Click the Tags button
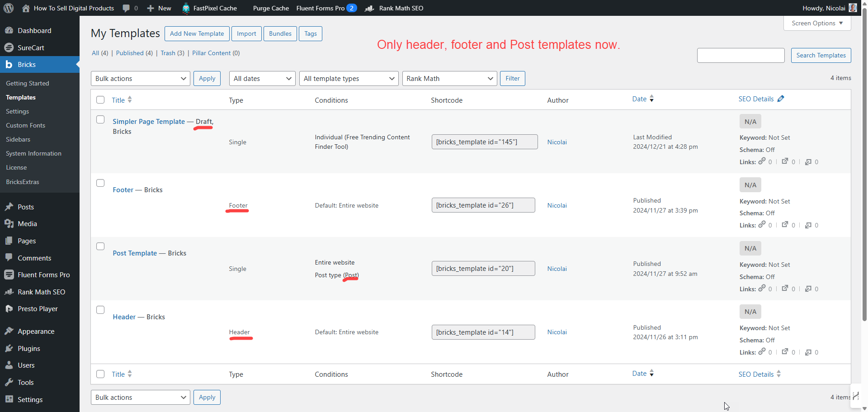The image size is (868, 412). (x=311, y=33)
